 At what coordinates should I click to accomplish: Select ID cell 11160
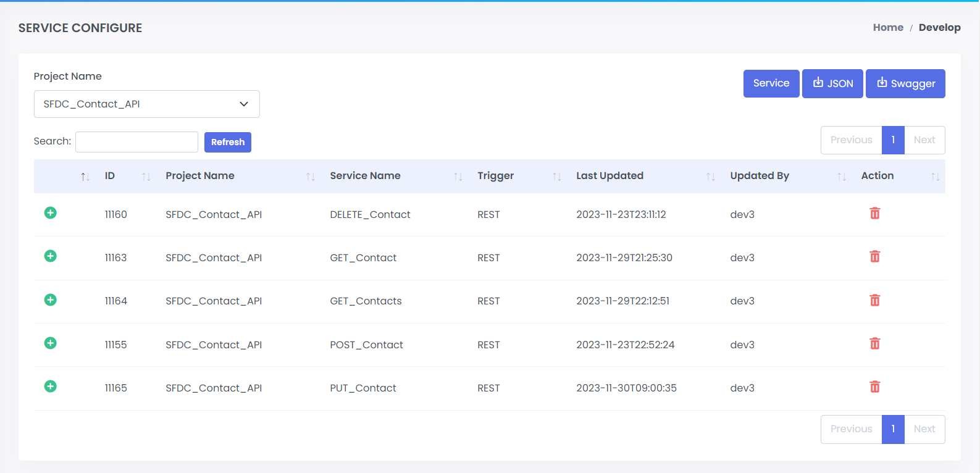coord(116,214)
